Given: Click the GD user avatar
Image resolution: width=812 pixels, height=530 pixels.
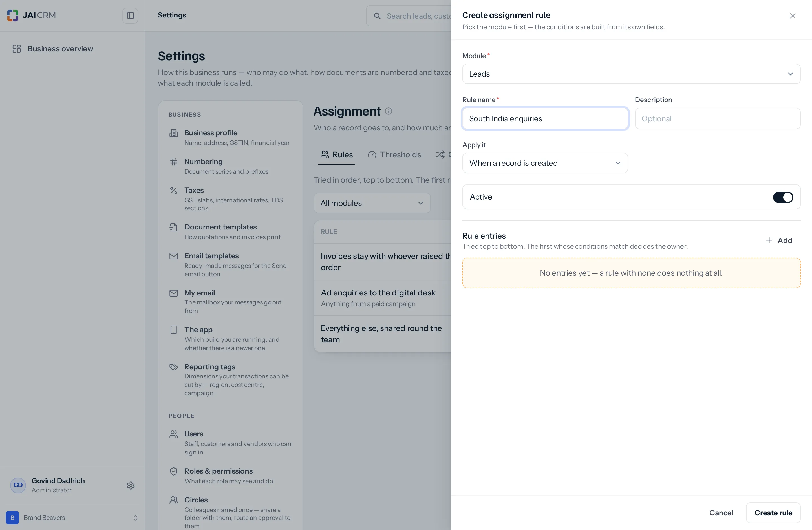Looking at the screenshot, I should (x=18, y=485).
